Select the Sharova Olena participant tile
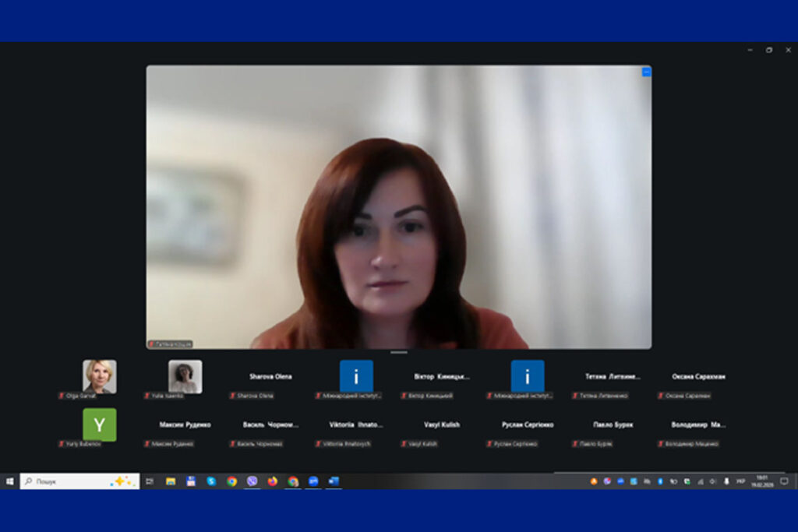Viewport: 798px width, 532px height. [270, 377]
